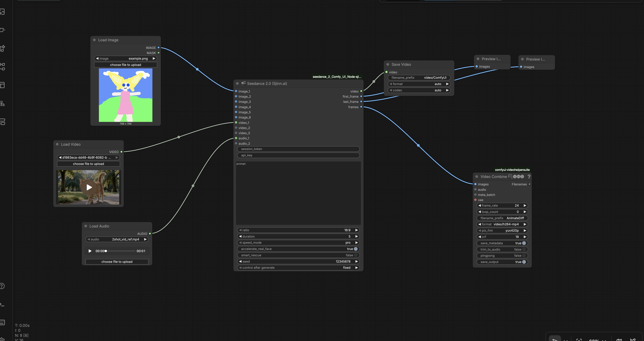644x341 pixels.
Task: Click the session_token input field
Action: [x=298, y=149]
